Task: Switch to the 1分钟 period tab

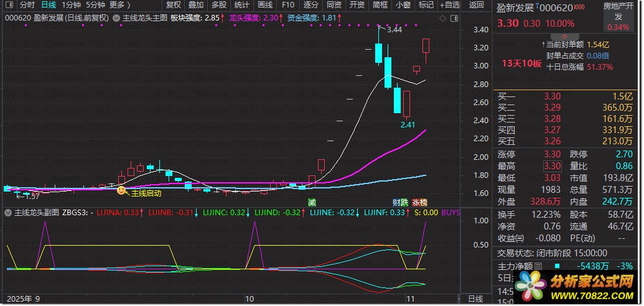Action: 71,6
